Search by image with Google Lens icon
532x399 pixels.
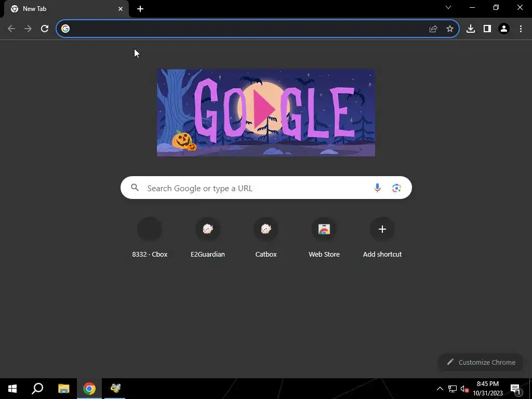click(x=396, y=188)
